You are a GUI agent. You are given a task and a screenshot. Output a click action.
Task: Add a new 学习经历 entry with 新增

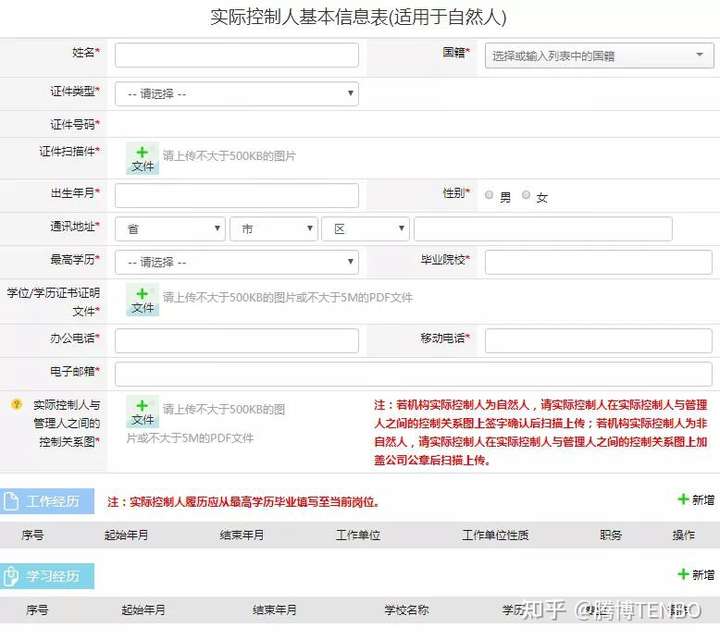coord(696,575)
